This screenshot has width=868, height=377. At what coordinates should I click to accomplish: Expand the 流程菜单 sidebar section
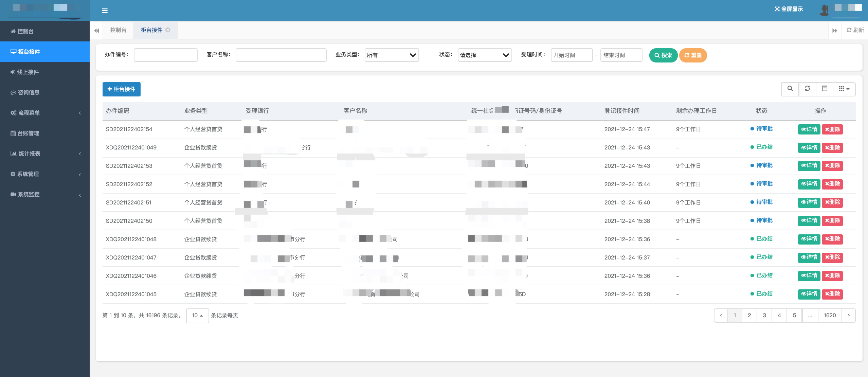(45, 113)
